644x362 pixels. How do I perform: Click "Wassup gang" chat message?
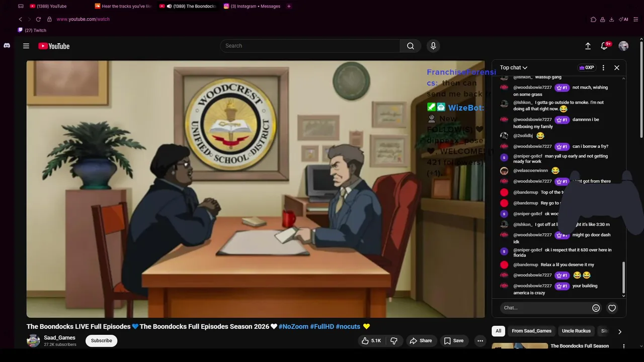[548, 77]
